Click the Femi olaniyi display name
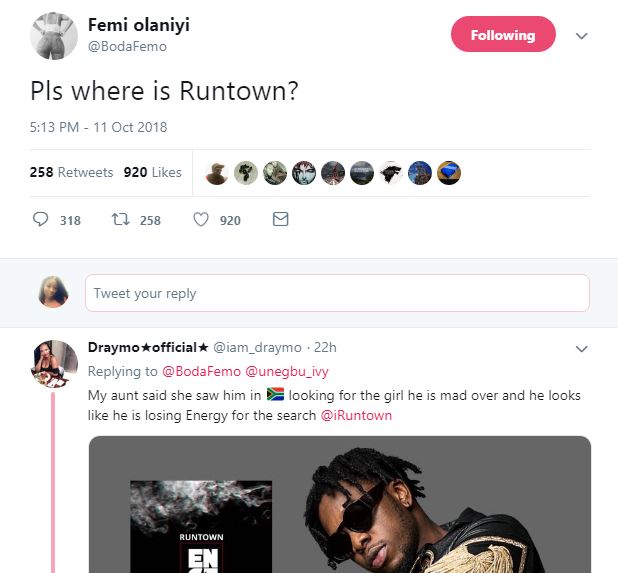This screenshot has height=573, width=618. [x=139, y=25]
